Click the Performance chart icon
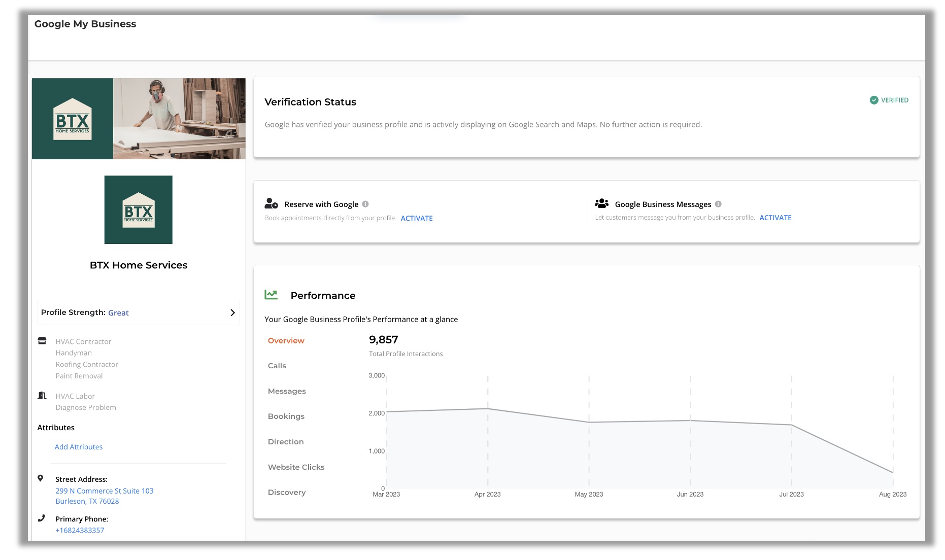The width and height of the screenshot is (945, 560). (x=271, y=295)
